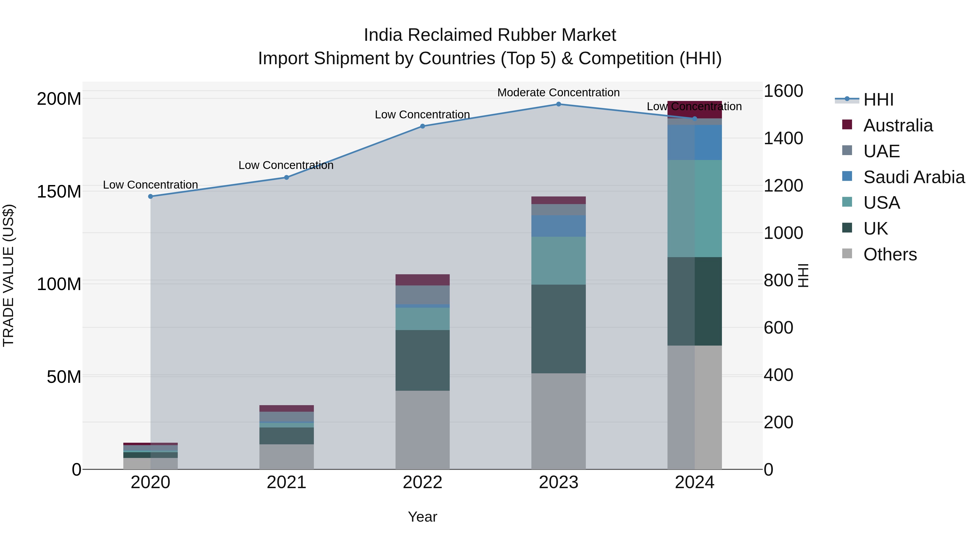Viewport: 980px width, 551px height.
Task: Select the 'Saudi Arabia' legend label
Action: click(914, 177)
